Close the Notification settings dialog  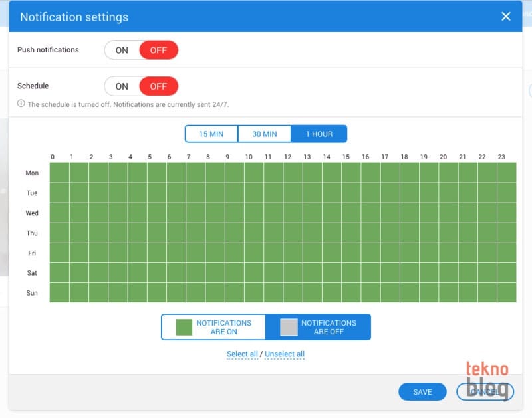tap(506, 17)
